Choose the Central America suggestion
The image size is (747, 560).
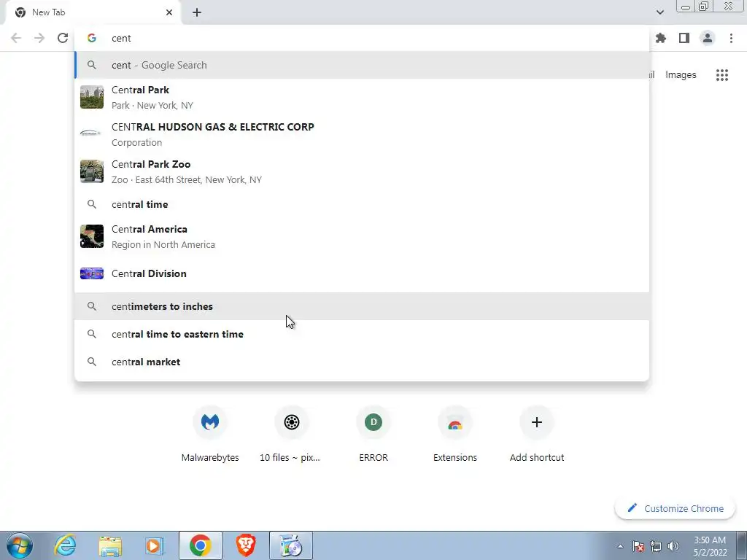click(x=362, y=236)
